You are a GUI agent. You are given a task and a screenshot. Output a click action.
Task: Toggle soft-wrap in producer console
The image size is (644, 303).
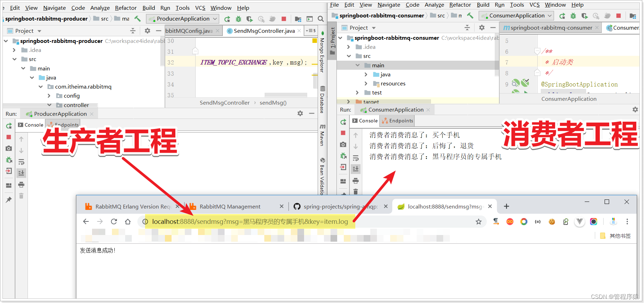pos(21,162)
